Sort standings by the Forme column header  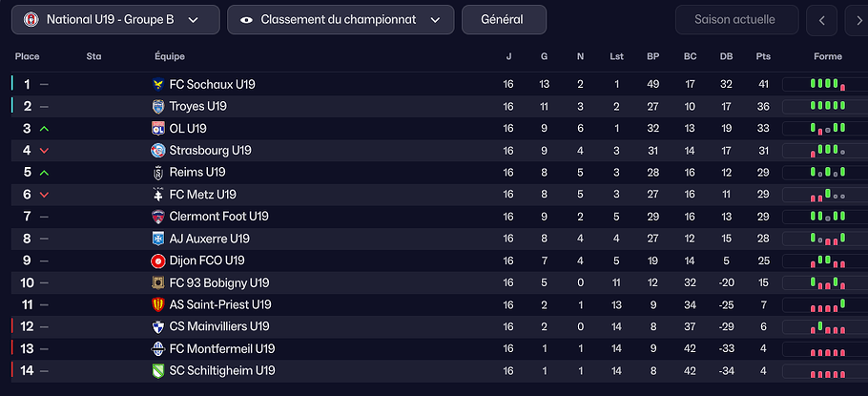tap(827, 56)
